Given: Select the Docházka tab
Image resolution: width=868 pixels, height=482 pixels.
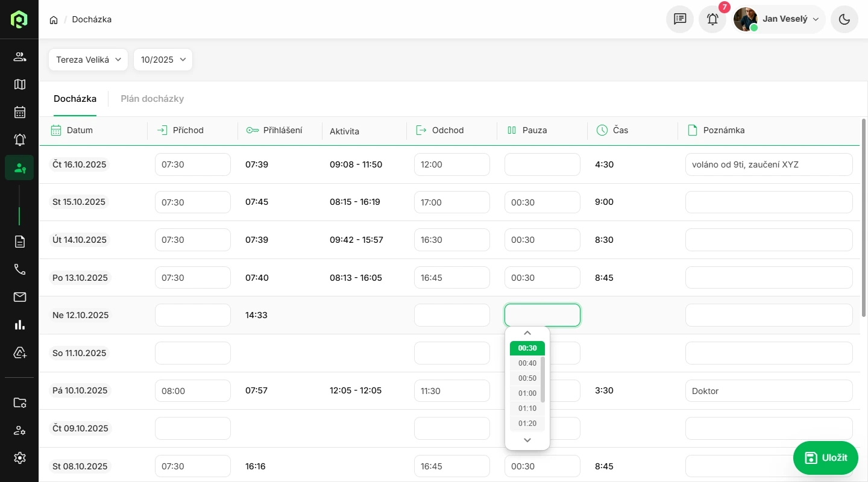Looking at the screenshot, I should pyautogui.click(x=75, y=98).
